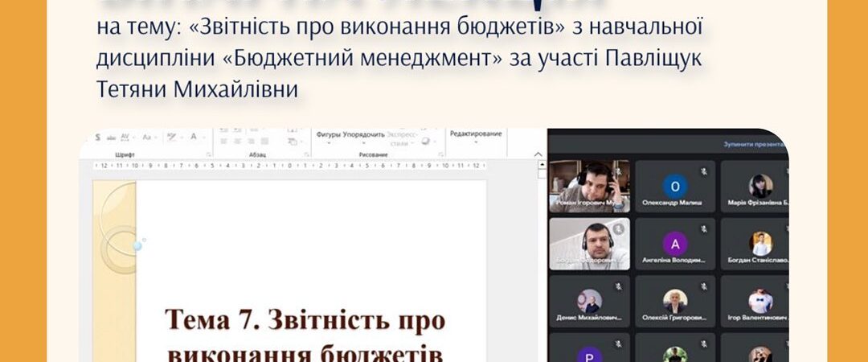Click the horizontal ruler above the slide
The image size is (868, 362).
click(x=290, y=165)
